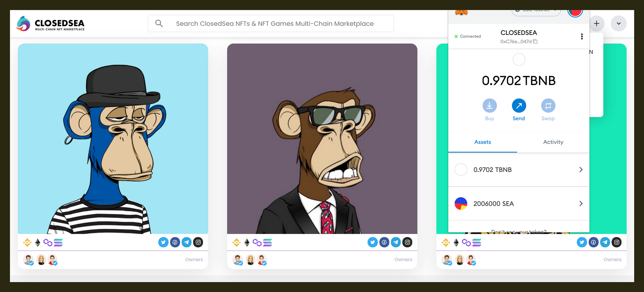Click Owners link on brown ape card

[403, 259]
